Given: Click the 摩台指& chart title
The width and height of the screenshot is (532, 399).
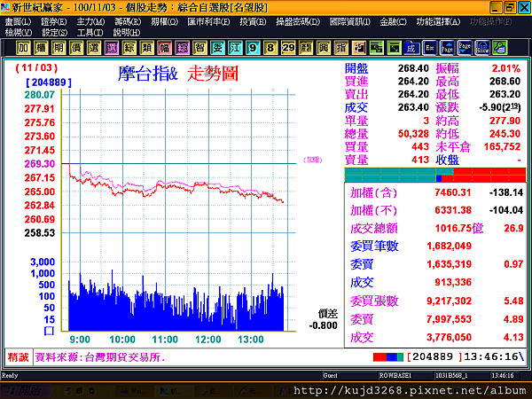Looking at the screenshot, I should (148, 74).
